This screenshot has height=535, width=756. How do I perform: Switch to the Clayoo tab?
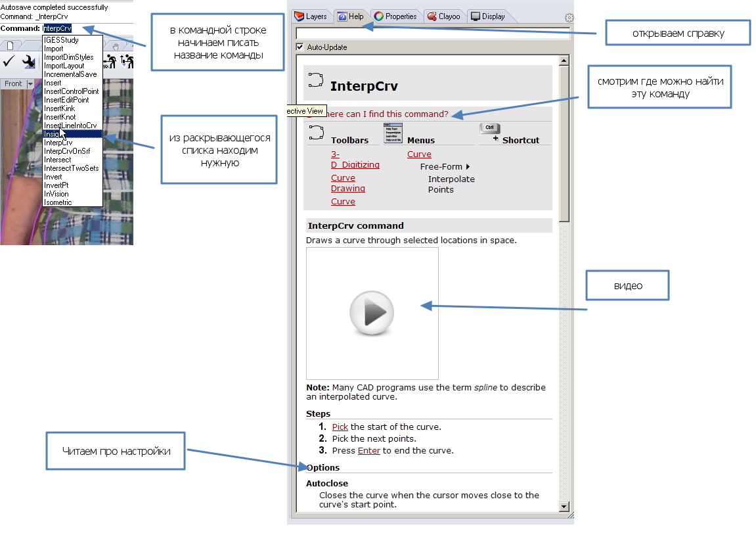click(443, 16)
